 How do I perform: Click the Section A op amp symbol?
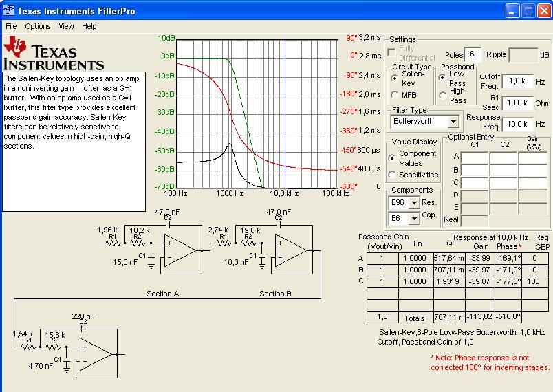point(181,250)
